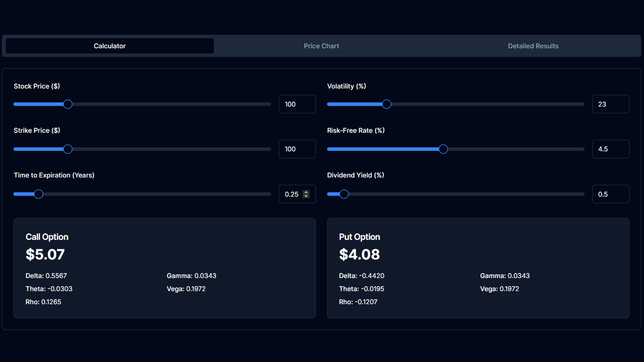Click the Dividend Yield (%) label

click(356, 175)
